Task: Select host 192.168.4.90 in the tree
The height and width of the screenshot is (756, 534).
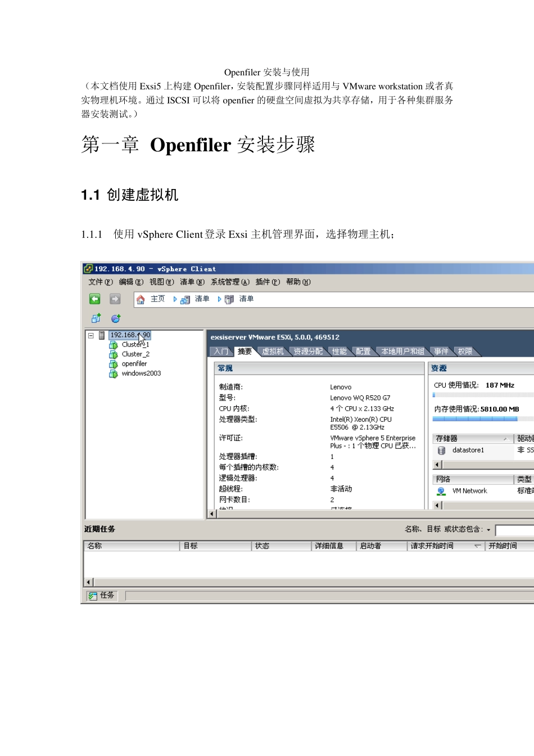Action: [130, 335]
